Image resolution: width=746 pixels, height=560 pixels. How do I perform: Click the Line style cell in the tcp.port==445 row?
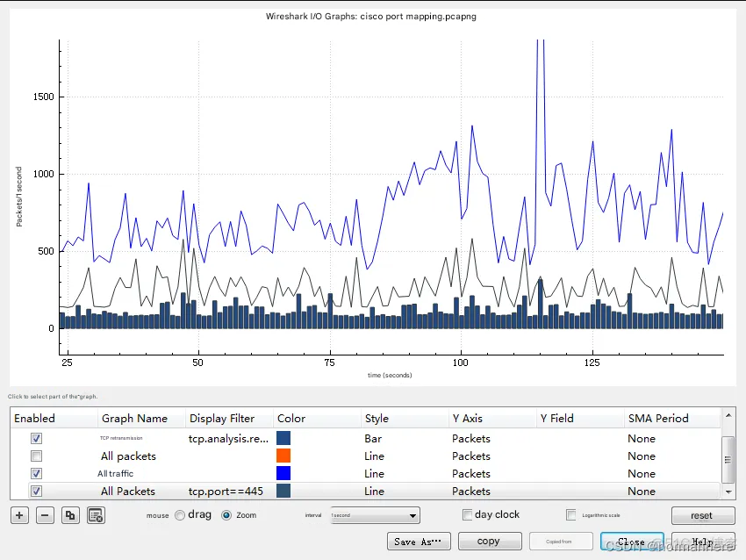tap(374, 491)
